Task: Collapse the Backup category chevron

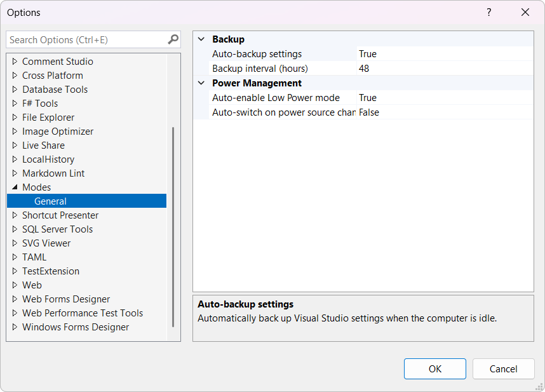Action: tap(201, 39)
